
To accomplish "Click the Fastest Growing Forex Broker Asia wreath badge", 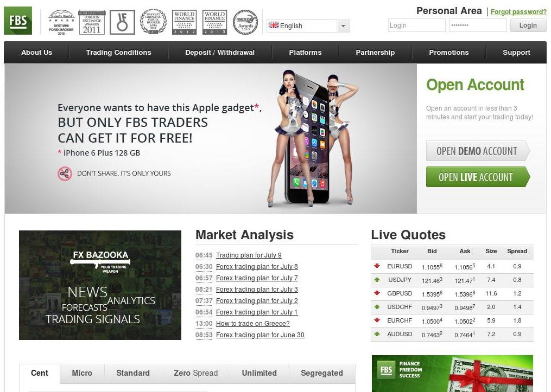I will click(153, 22).
